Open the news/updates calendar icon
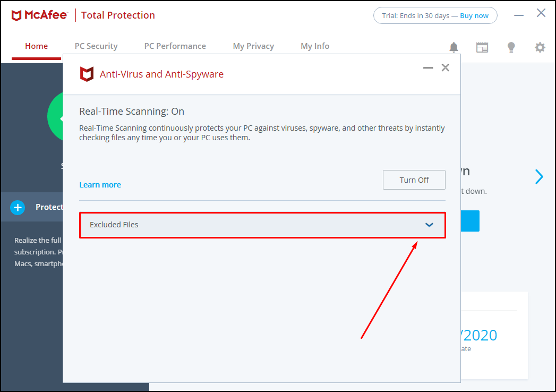The image size is (556, 392). click(x=482, y=47)
